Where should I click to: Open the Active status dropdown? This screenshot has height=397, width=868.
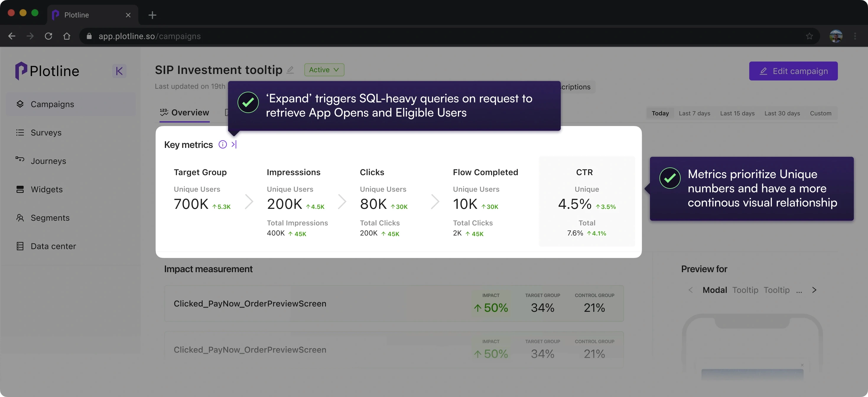[324, 70]
